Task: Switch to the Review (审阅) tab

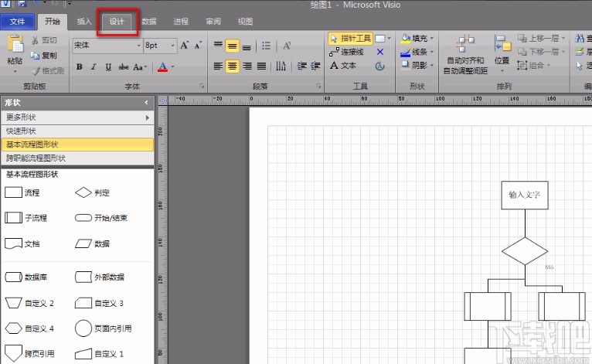Action: pyautogui.click(x=213, y=22)
